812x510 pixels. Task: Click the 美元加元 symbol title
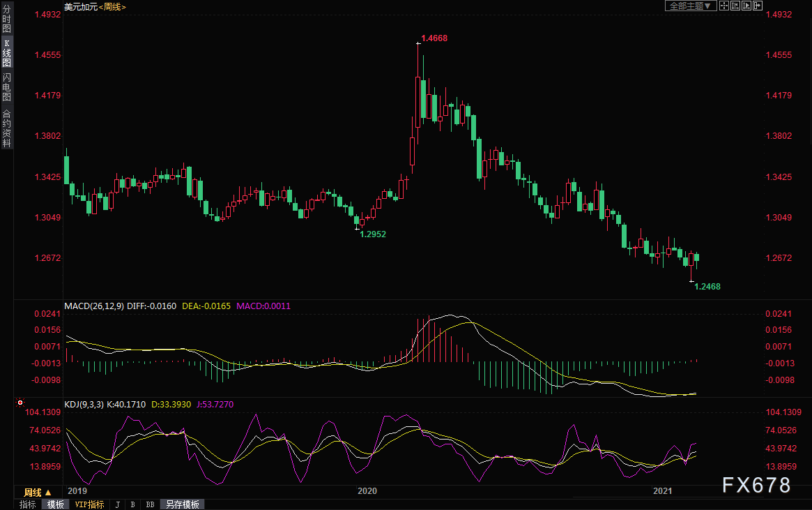81,7
